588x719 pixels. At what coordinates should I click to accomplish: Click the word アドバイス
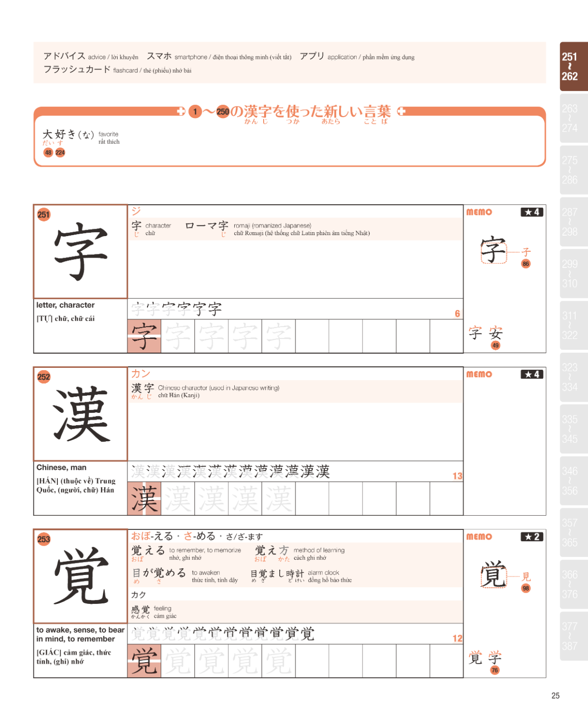pyautogui.click(x=64, y=56)
